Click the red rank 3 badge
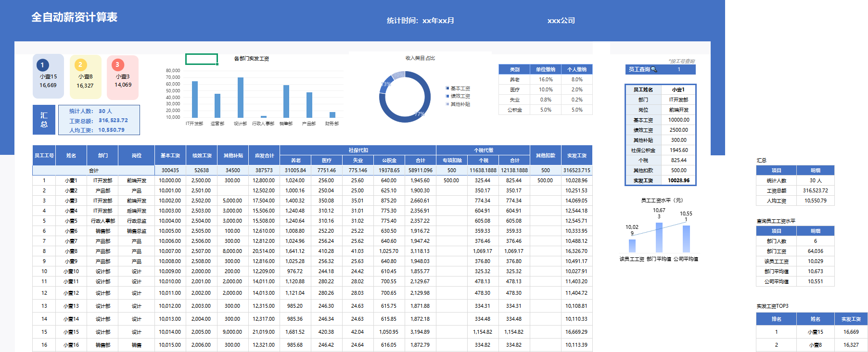The height and width of the screenshot is (352, 868). [x=117, y=64]
